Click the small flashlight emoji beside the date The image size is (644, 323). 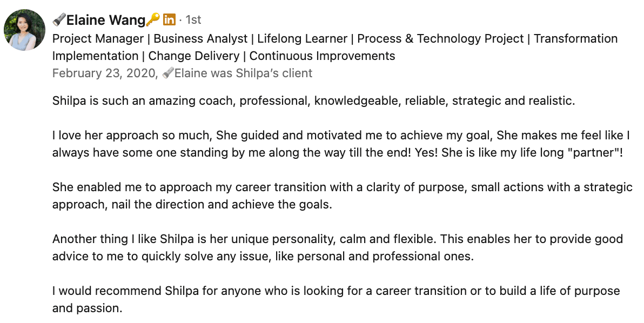168,73
